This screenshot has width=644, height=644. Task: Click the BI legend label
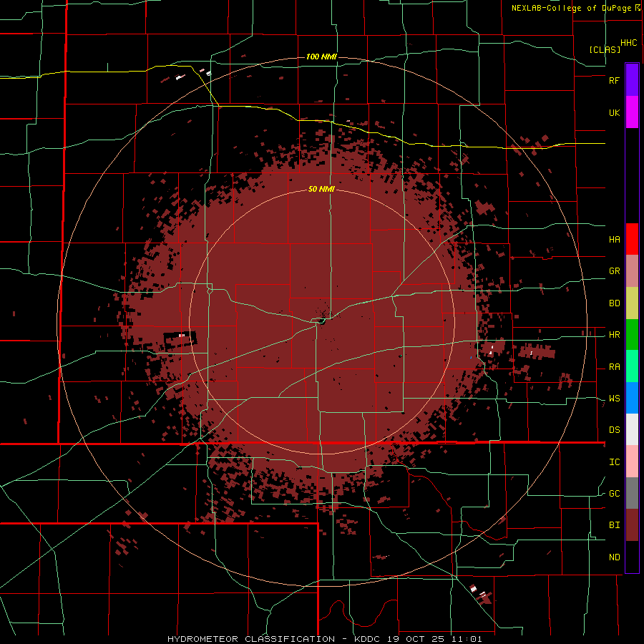pos(614,525)
